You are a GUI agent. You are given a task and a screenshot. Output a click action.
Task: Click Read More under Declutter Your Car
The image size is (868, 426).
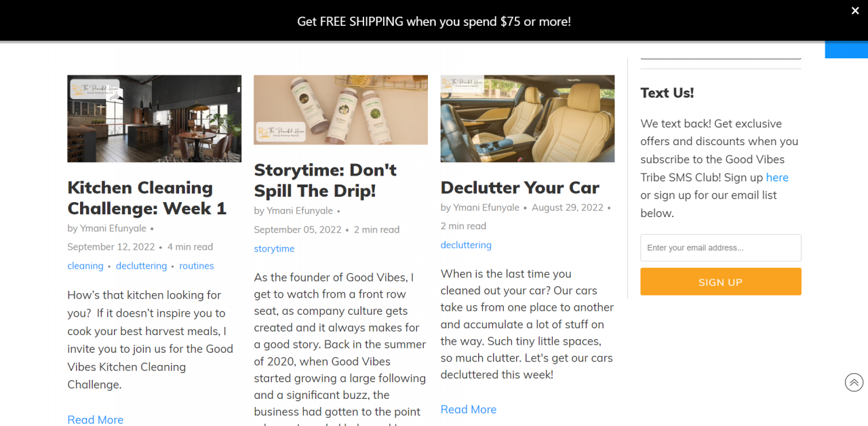[x=469, y=409]
